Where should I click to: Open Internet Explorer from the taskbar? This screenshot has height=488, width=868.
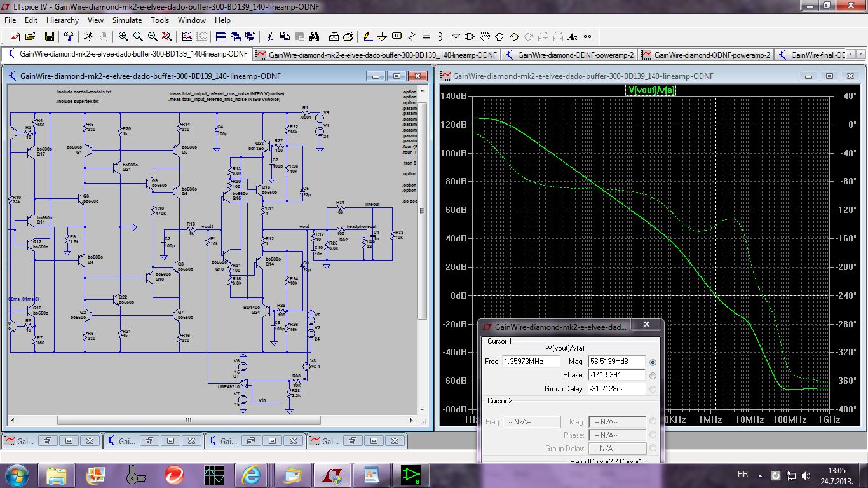point(250,474)
